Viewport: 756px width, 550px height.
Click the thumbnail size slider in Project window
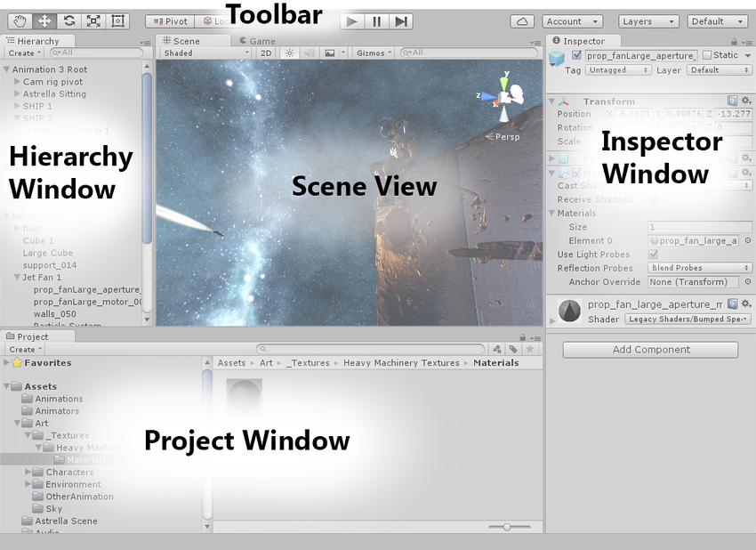pyautogui.click(x=507, y=527)
